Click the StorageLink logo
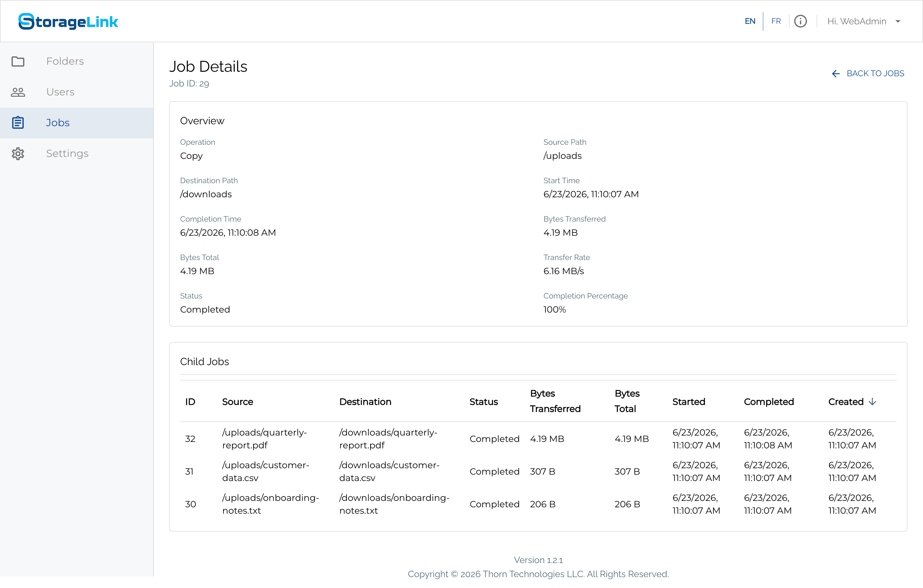The image size is (923, 588). pyautogui.click(x=68, y=21)
